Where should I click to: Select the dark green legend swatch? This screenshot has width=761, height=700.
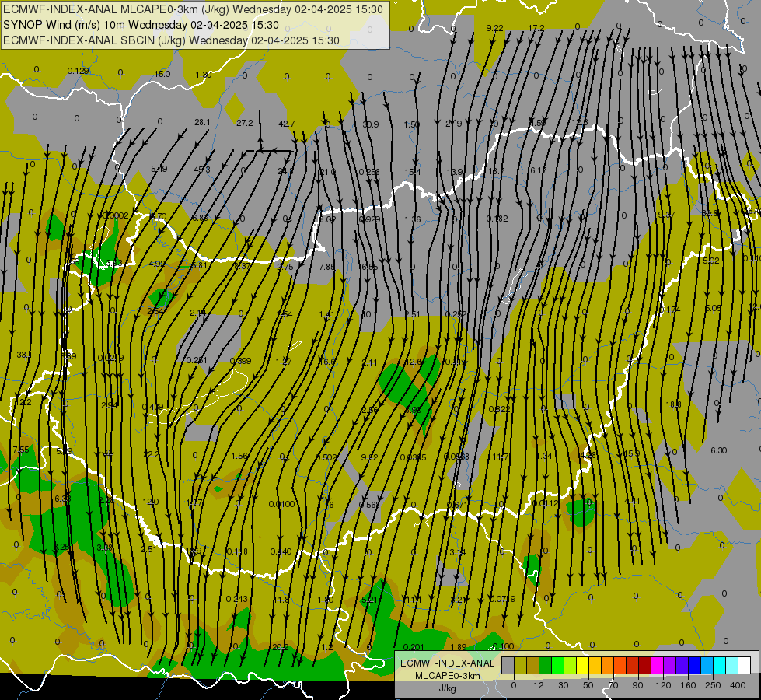tap(546, 665)
